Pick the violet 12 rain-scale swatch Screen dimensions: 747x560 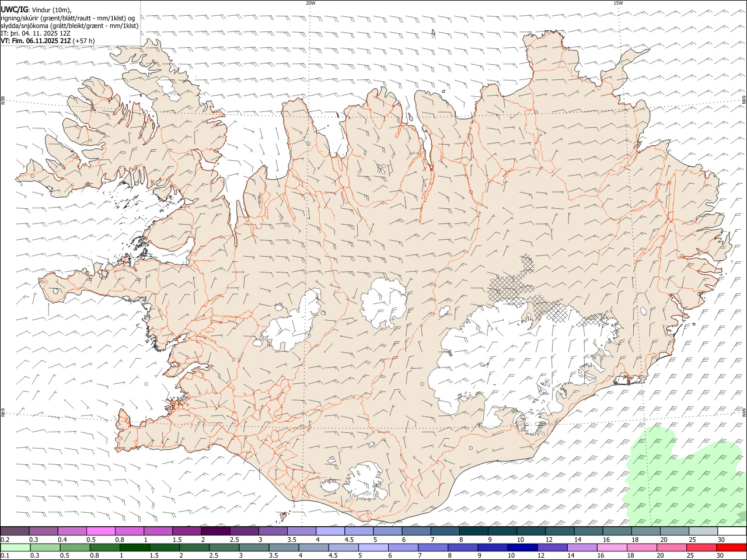click(552, 548)
